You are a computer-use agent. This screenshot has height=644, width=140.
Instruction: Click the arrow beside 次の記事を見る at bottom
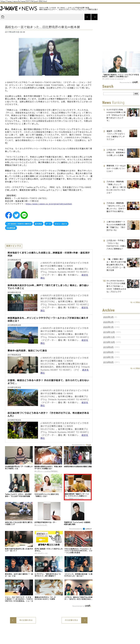tap(84, 620)
